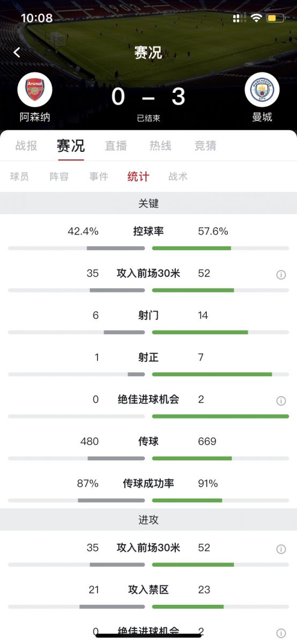Screen dimensions: 297x644
Task: Tap the 曼城 team name
Action: click(262, 117)
